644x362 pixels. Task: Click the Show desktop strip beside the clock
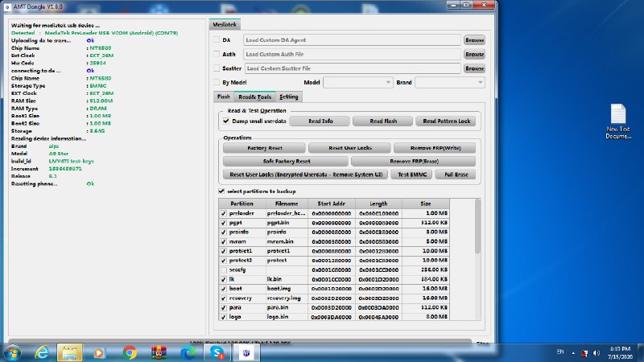[641, 353]
